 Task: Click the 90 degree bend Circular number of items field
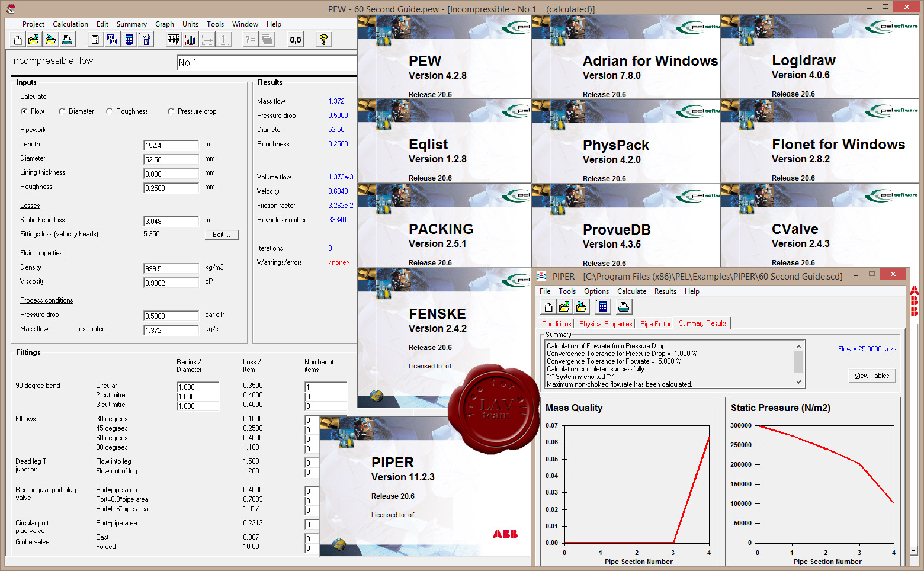[326, 387]
